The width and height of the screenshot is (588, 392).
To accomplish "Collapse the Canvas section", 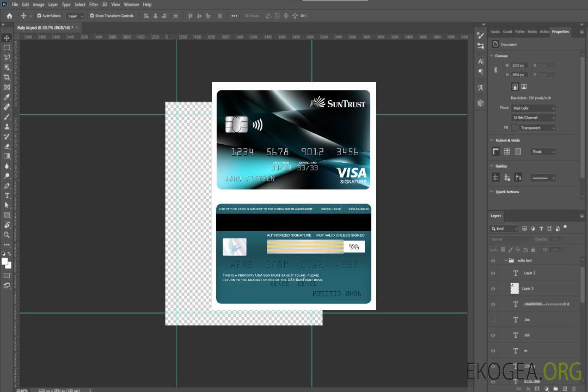I will click(x=492, y=56).
